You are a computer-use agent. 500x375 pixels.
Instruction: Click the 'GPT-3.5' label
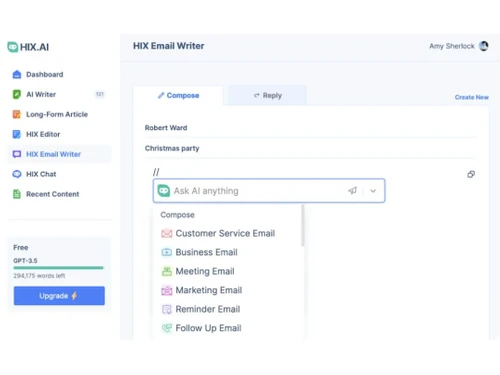[x=25, y=261]
